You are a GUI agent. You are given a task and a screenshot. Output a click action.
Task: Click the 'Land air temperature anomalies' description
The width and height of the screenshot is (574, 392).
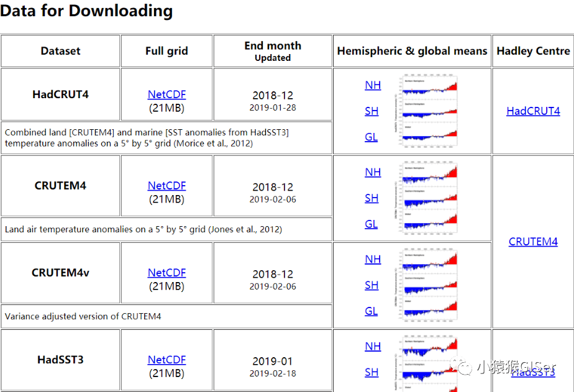[x=143, y=229]
